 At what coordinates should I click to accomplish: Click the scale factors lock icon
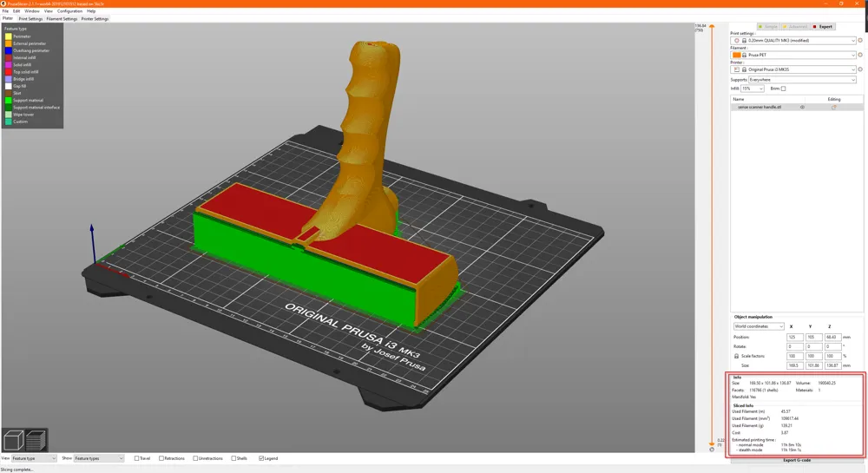coord(736,356)
